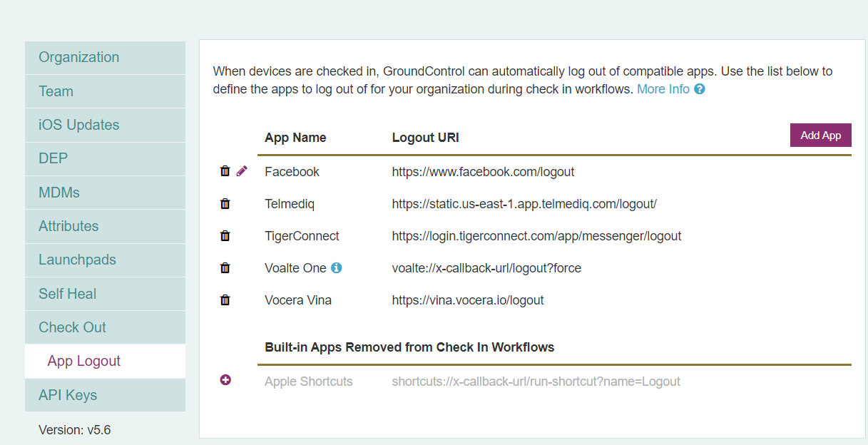Select DEP in the sidebar

click(105, 159)
